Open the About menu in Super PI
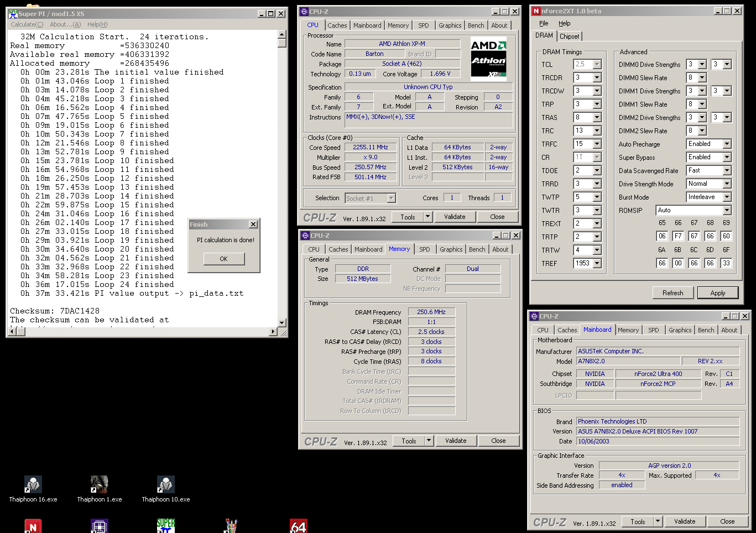This screenshot has height=533, width=756. (x=65, y=24)
